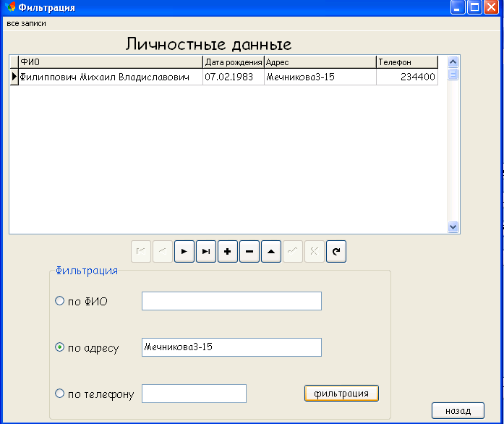Screen dimensions: 504x424
Task: Click the 'Адрес' column header
Action: pyautogui.click(x=320, y=62)
